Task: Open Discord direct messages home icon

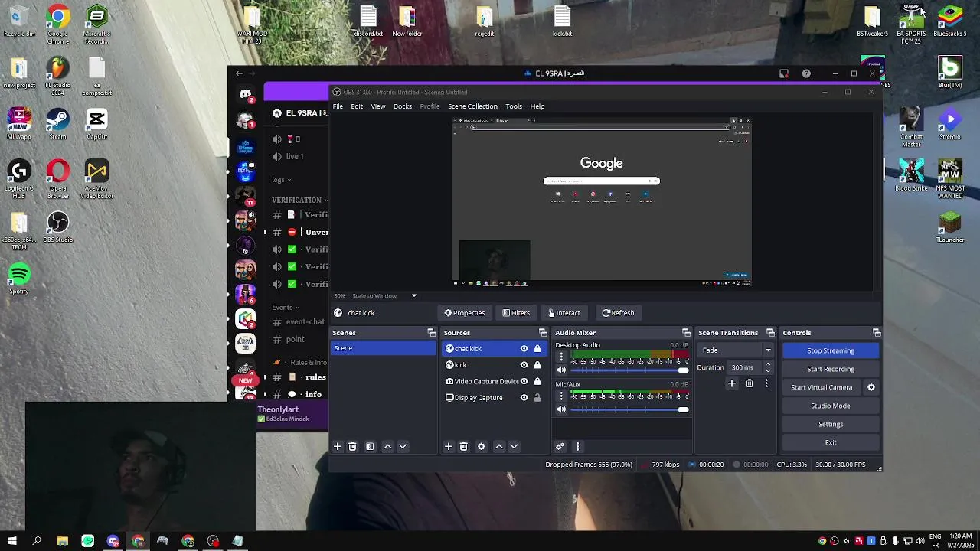Action: (245, 94)
